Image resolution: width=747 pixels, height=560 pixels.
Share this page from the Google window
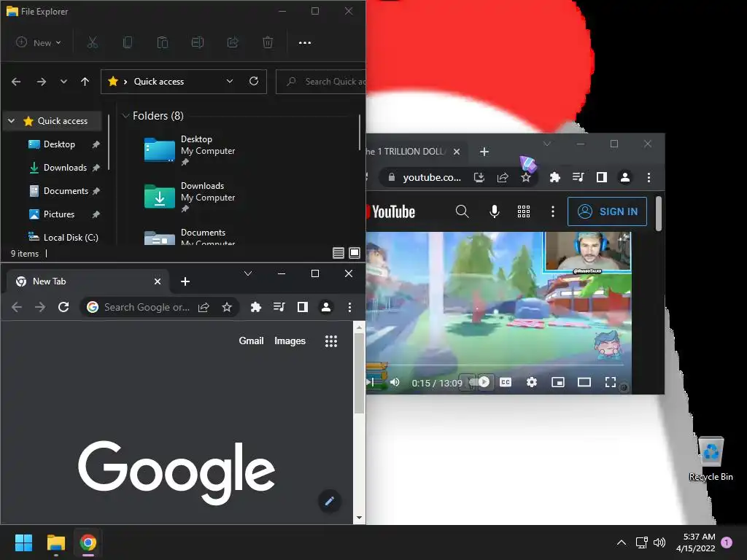204,307
